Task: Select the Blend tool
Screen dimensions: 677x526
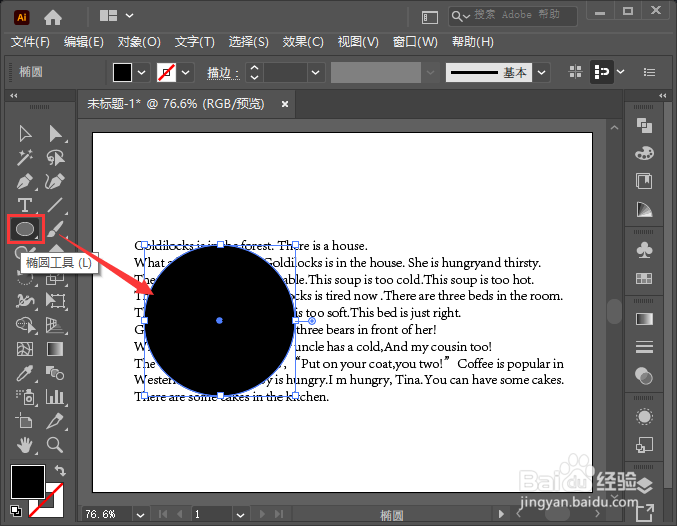Action: click(55, 373)
